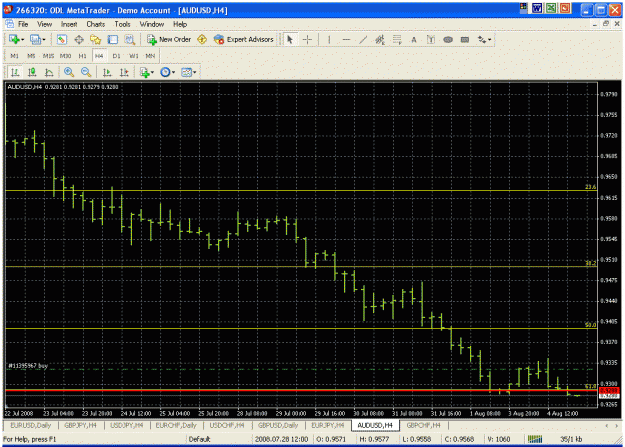625x447 pixels.
Task: Click the Default profile in status bar
Action: (199, 439)
